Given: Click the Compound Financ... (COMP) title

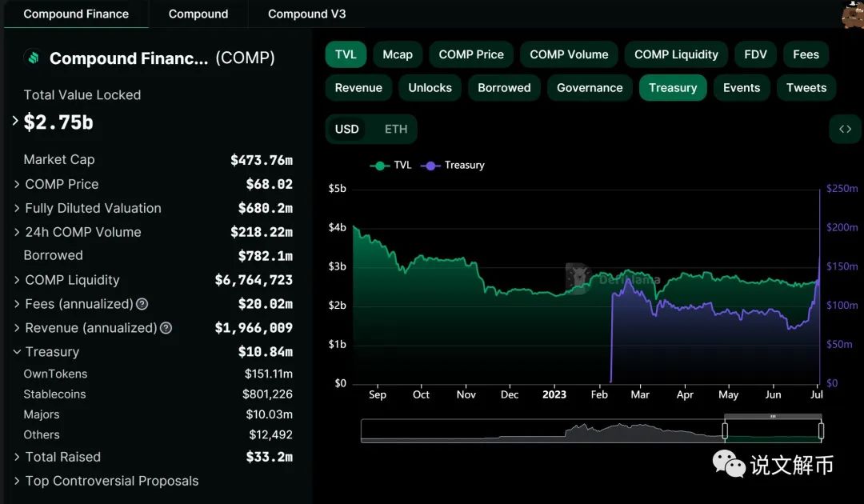Looking at the screenshot, I should point(162,58).
